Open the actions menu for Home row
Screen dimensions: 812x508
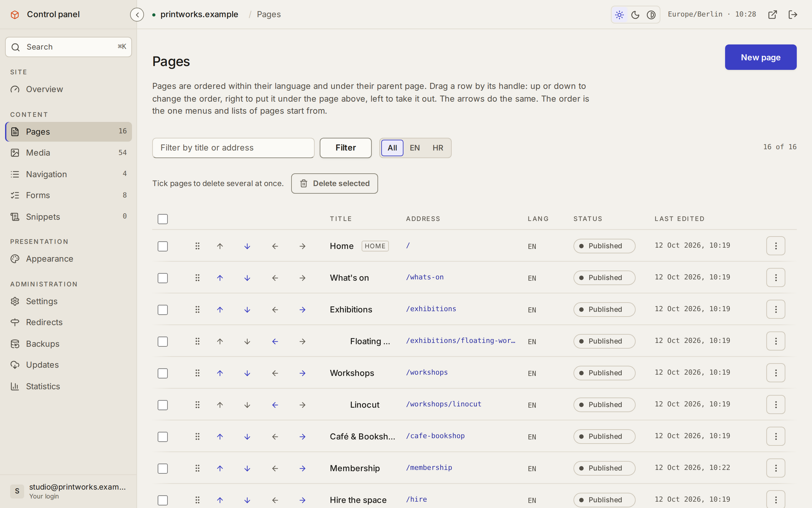[x=776, y=246]
